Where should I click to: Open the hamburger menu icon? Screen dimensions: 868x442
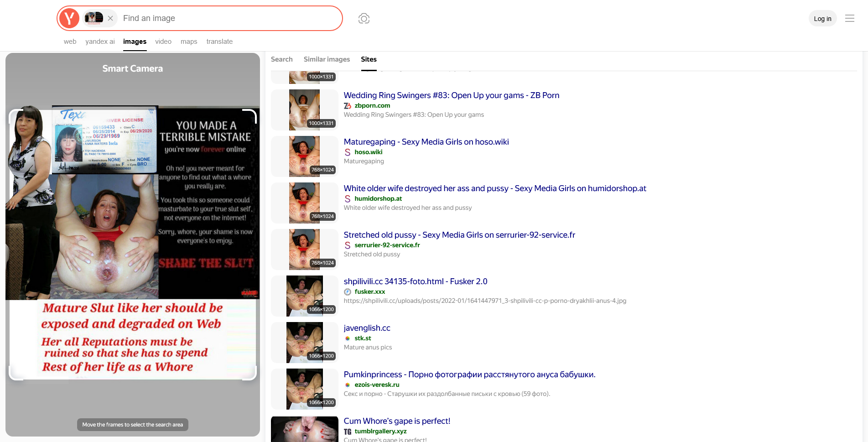coord(849,18)
